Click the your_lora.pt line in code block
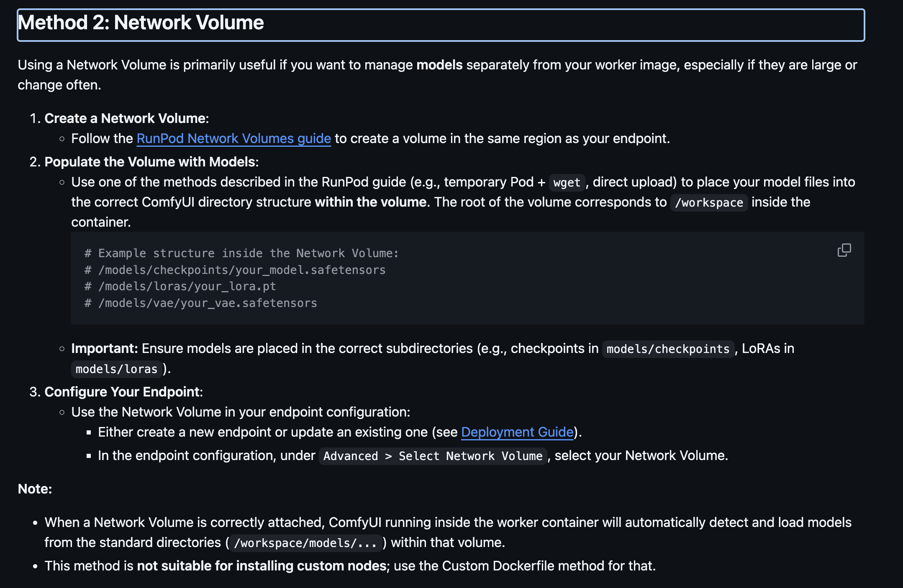903x588 pixels. 180,286
